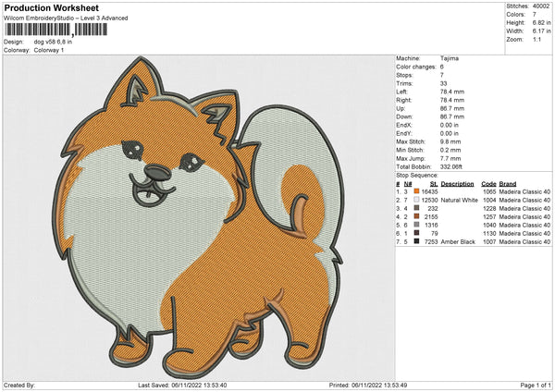Click the Description column header
555x392 pixels.
point(458,182)
